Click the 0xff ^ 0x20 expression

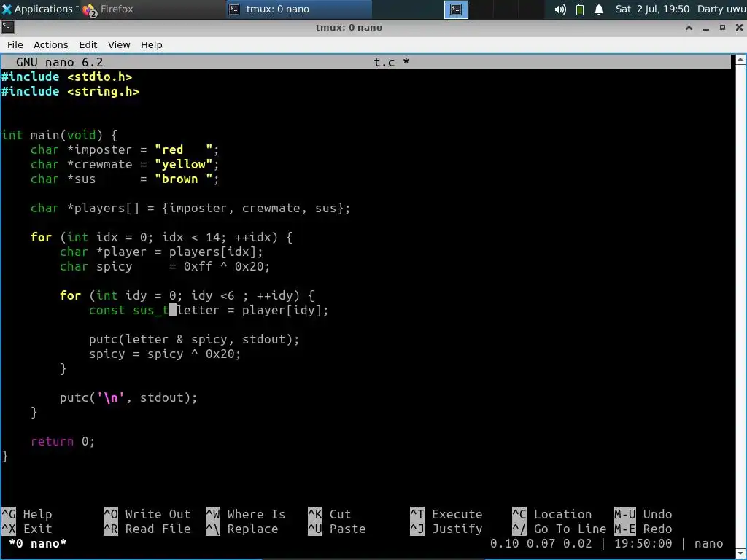pos(223,266)
